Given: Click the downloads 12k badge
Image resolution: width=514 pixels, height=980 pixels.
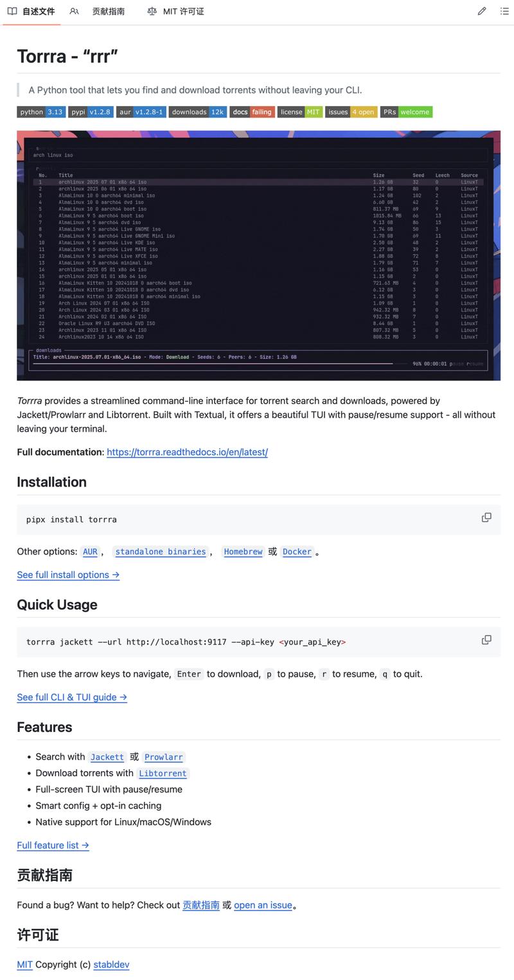Looking at the screenshot, I should 197,112.
